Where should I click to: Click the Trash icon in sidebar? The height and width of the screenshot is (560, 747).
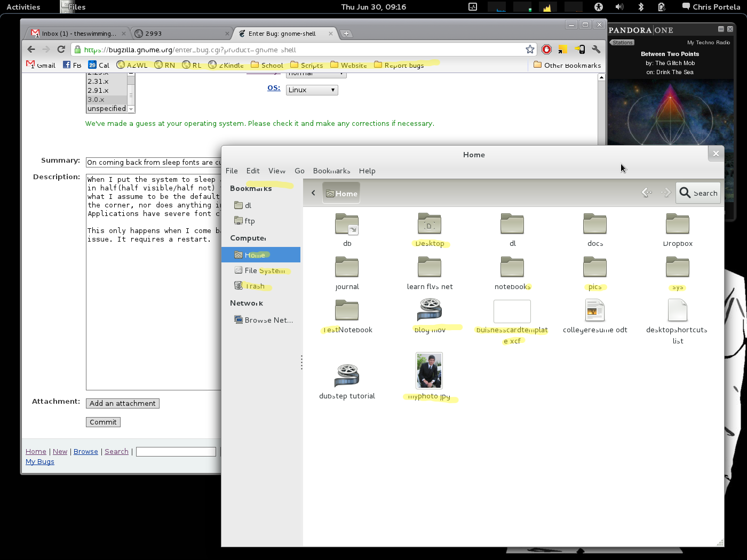click(239, 286)
